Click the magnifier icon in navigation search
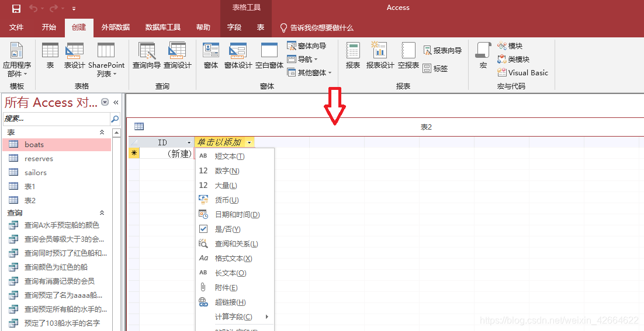644x331 pixels. tap(115, 119)
